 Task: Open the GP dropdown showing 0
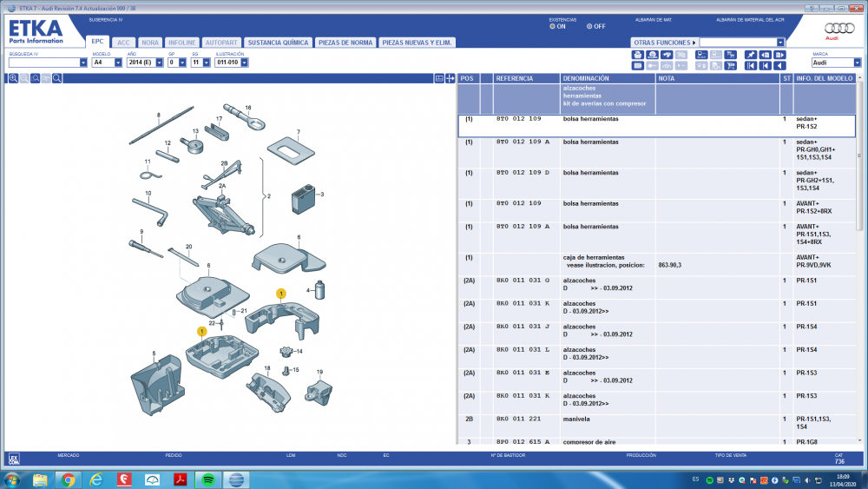(x=182, y=63)
